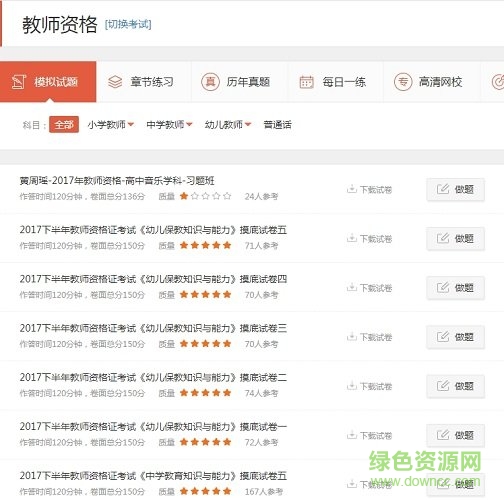
Task: Click the star rating of 高中音乐学科 习题班
Action: click(x=205, y=196)
